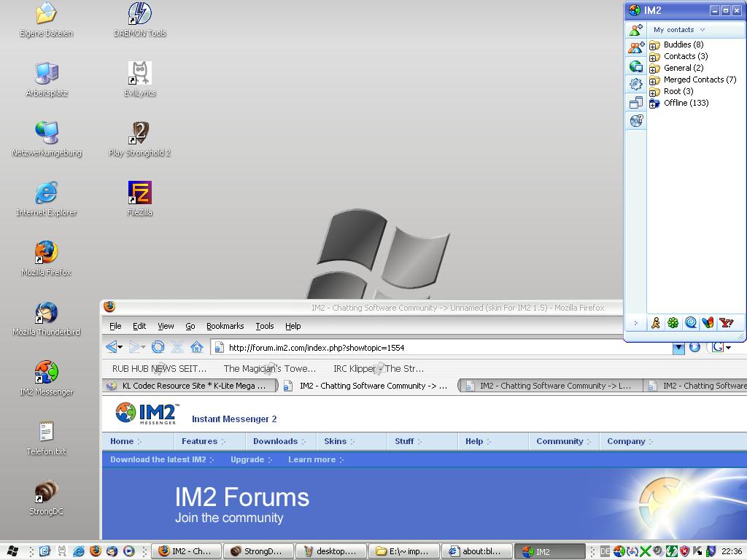Screen dimensions: 747x560
Task: Open RUB HUB NEWS SEIT bookmark
Action: click(159, 368)
